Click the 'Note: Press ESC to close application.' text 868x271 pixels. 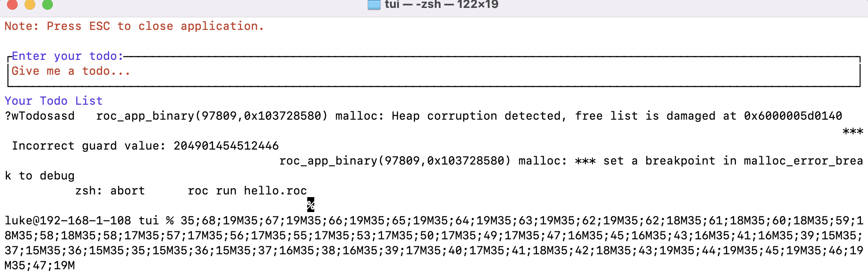pyautogui.click(x=134, y=26)
